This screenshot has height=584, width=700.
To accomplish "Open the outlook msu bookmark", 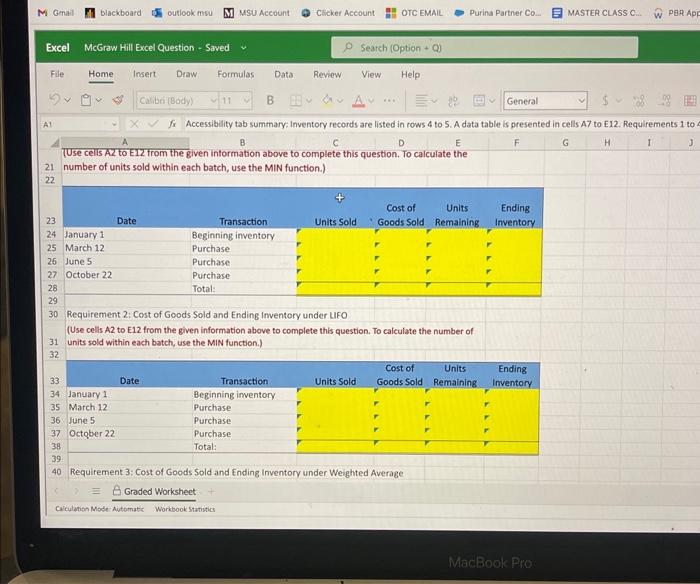I will [x=182, y=13].
